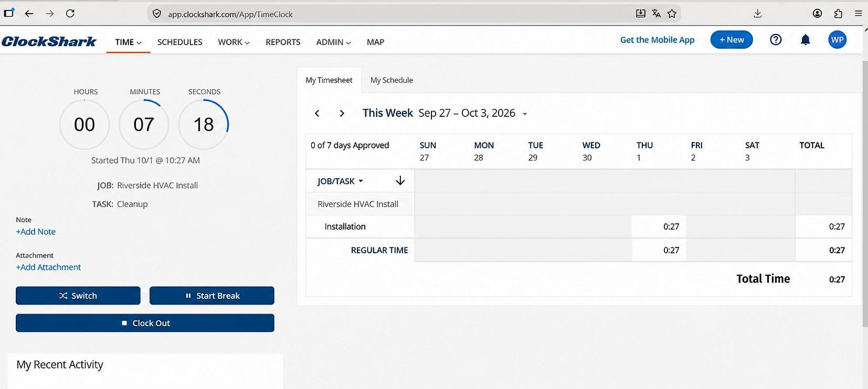The width and height of the screenshot is (868, 389).
Task: Open the week date range dropdown
Action: (525, 114)
